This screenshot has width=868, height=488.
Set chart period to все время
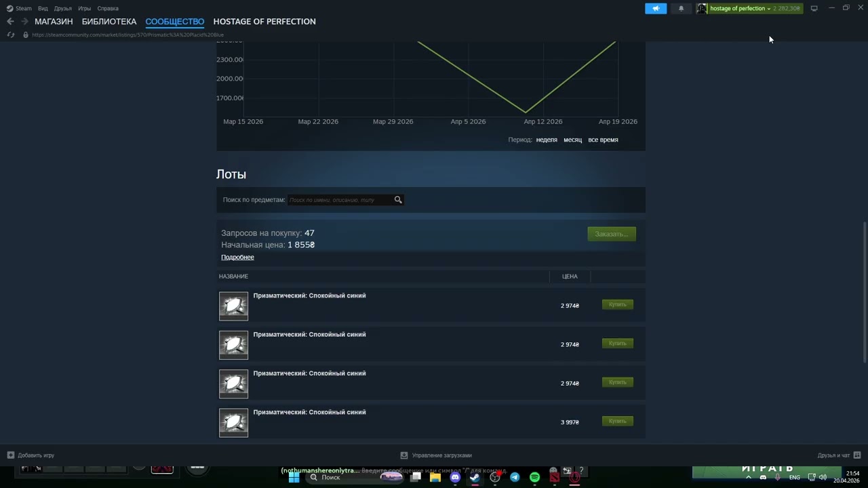[603, 140]
